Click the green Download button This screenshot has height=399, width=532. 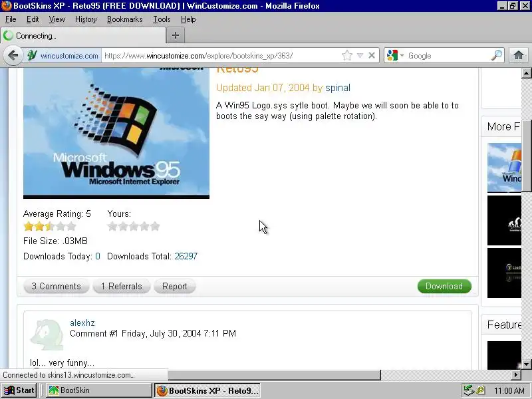(x=444, y=287)
